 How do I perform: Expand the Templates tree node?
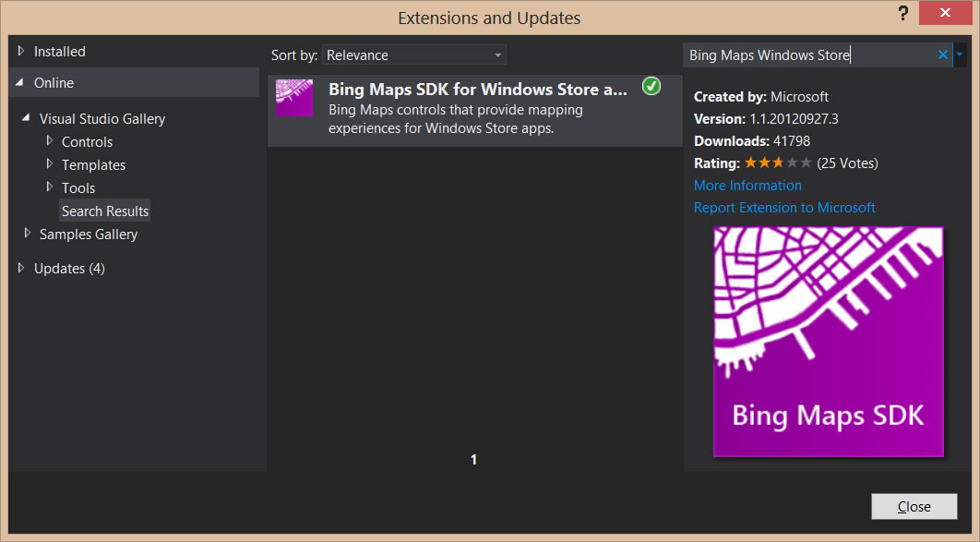[50, 164]
